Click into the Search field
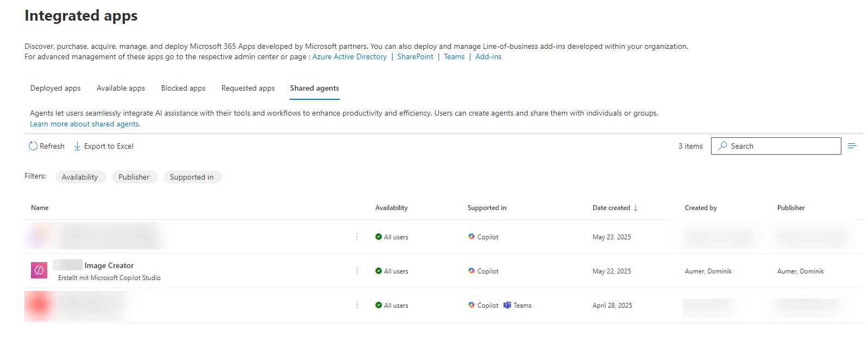Image resolution: width=868 pixels, height=356 pixels. [x=776, y=146]
